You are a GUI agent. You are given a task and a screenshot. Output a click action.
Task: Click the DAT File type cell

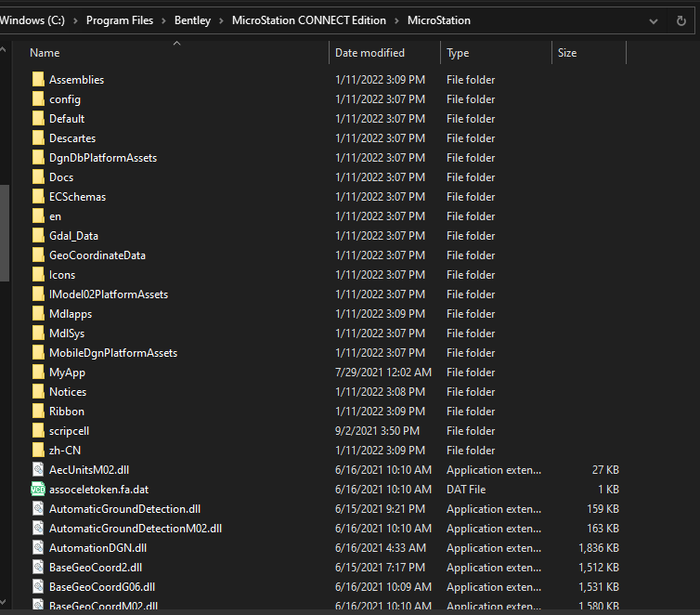466,490
